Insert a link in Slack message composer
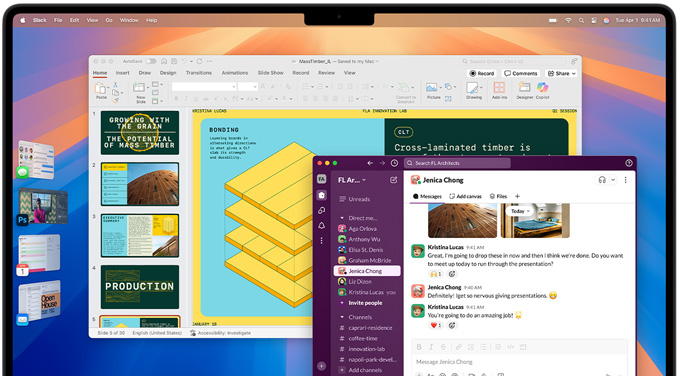Viewport: 678px width, 376px height. [x=458, y=347]
